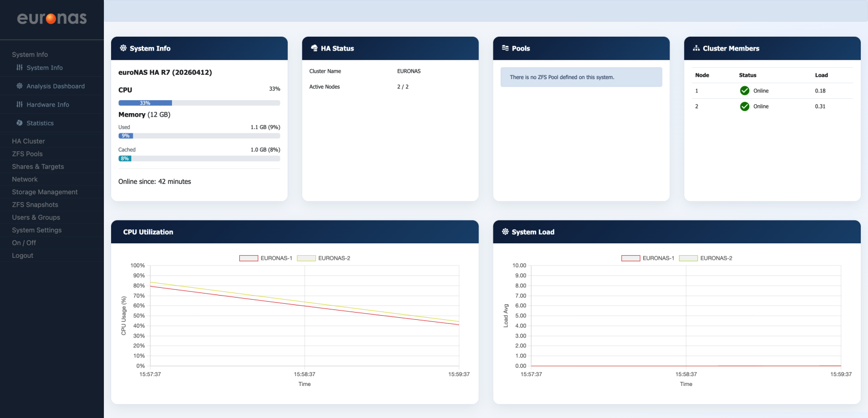Toggle EURONAS-2 series in CPU Utilization legend
The height and width of the screenshot is (418, 868).
pyautogui.click(x=323, y=258)
